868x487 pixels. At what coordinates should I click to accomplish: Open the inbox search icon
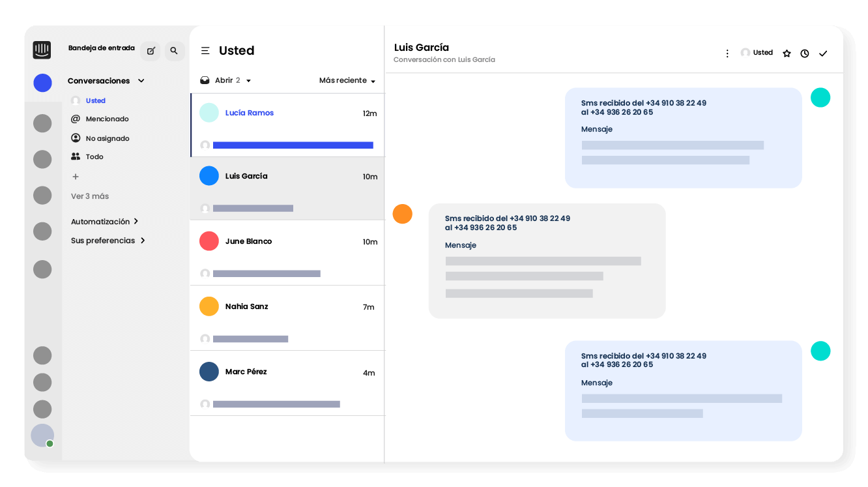tap(174, 51)
